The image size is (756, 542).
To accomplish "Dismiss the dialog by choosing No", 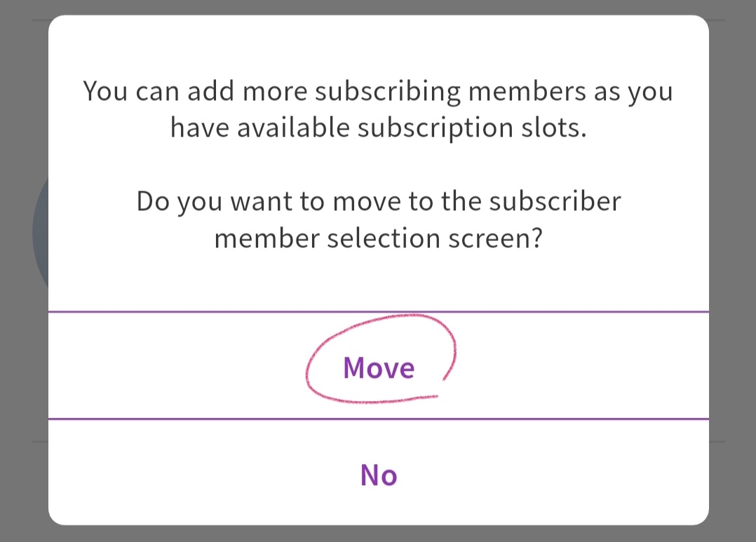I will tap(379, 475).
